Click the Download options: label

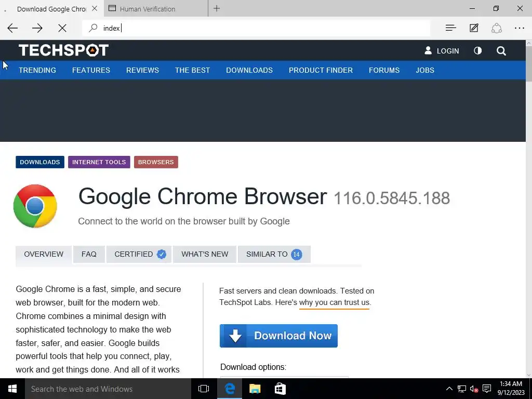(x=253, y=367)
